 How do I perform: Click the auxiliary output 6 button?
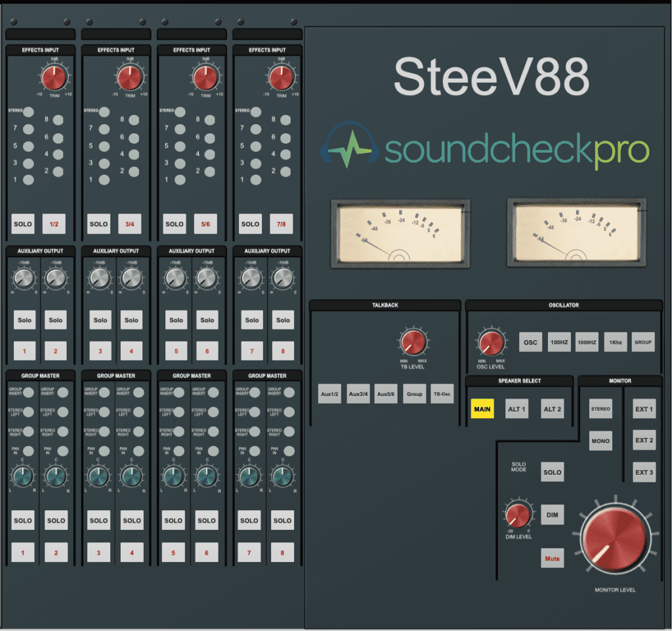tap(207, 351)
